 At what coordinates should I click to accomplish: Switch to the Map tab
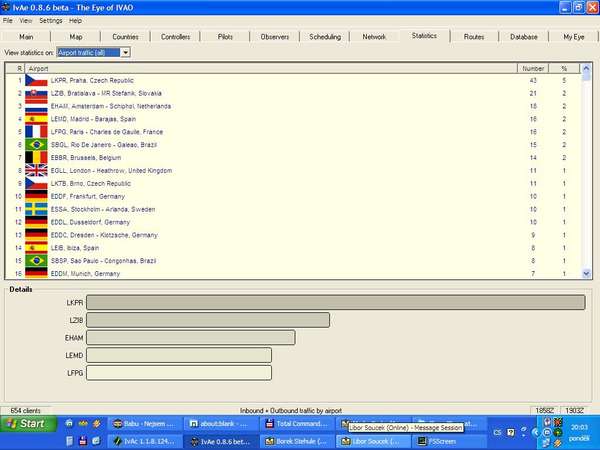tap(76, 37)
